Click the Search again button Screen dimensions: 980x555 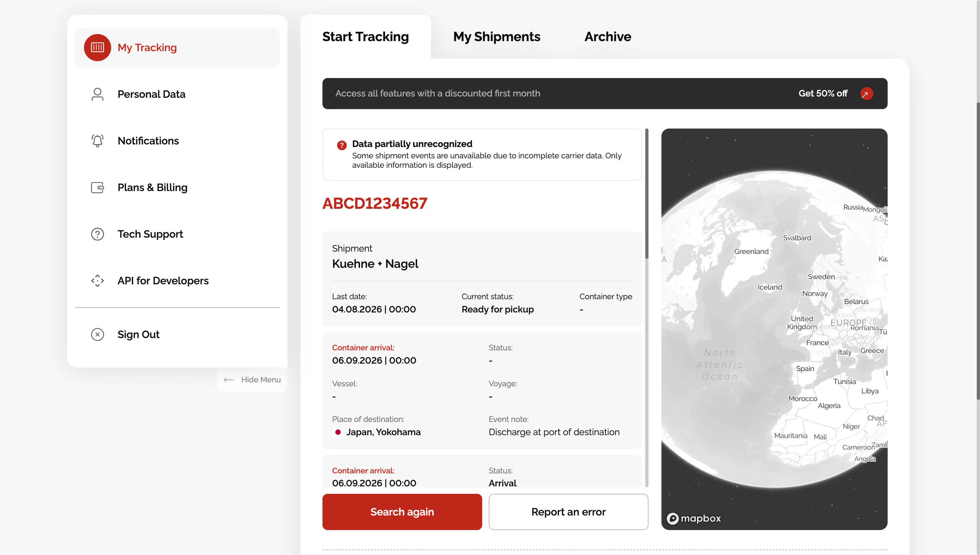point(402,512)
